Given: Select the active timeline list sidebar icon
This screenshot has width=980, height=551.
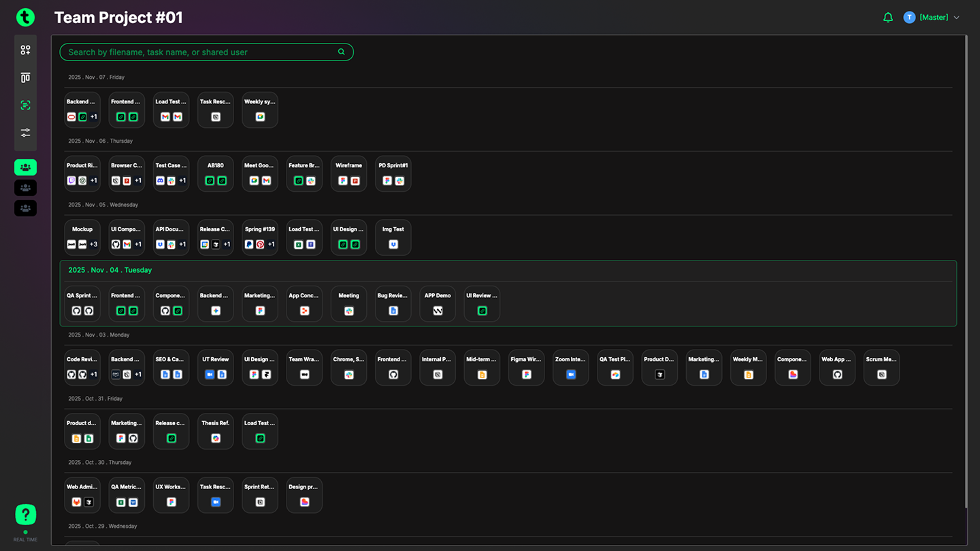Looking at the screenshot, I should 25,105.
